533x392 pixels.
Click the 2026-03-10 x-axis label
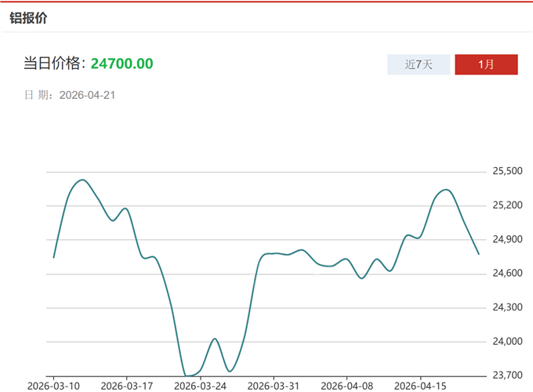coord(53,386)
